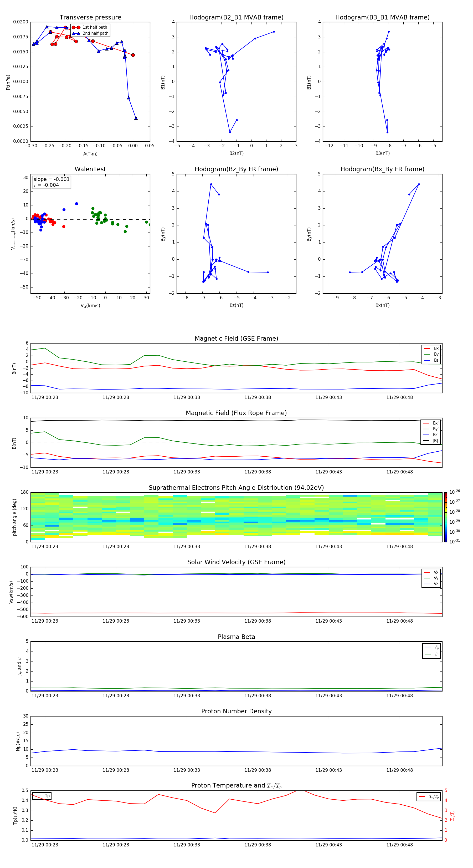473x868 pixels.
Task: Click the 'Magnetic Field (Flux Rope Frame)' title
Action: [236, 413]
